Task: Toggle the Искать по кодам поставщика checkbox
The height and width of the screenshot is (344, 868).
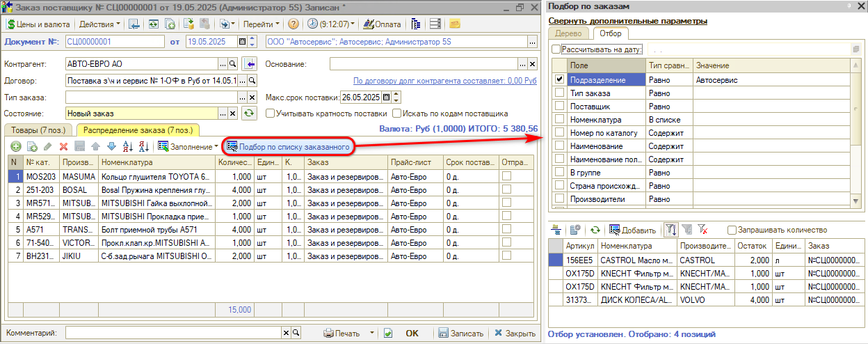Action: pos(397,113)
